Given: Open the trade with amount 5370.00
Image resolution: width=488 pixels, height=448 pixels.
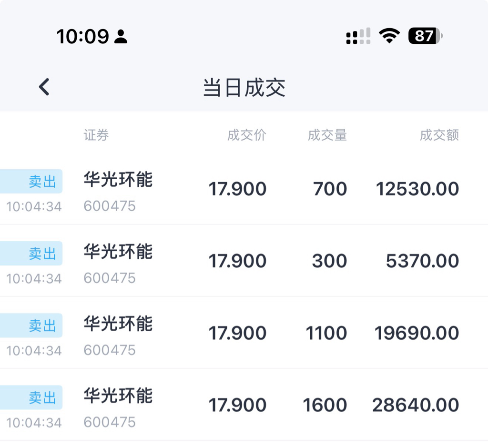Looking at the screenshot, I should [x=422, y=261].
